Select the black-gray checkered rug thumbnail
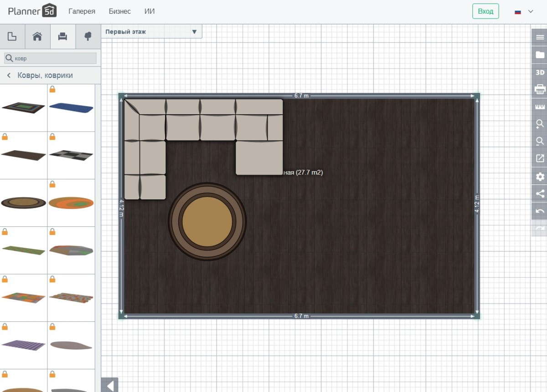This screenshot has height=392, width=547. [71, 155]
